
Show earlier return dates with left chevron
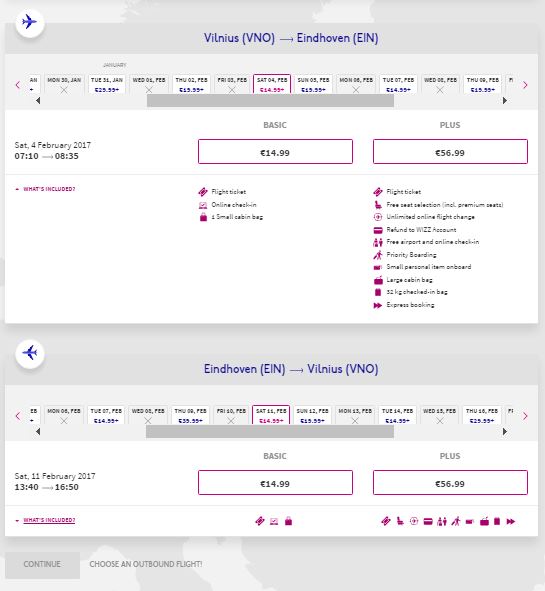(18, 416)
